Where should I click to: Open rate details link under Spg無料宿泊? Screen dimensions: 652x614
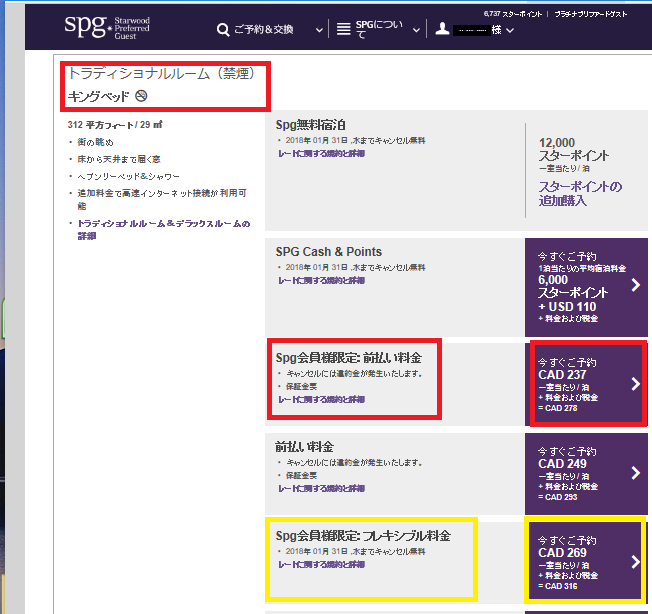click(x=321, y=153)
